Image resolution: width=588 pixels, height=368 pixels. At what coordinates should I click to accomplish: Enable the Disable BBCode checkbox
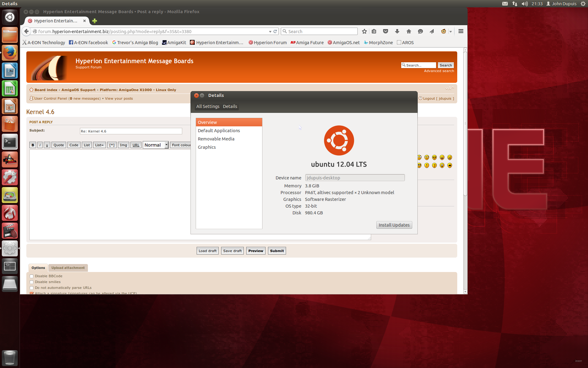coord(32,276)
